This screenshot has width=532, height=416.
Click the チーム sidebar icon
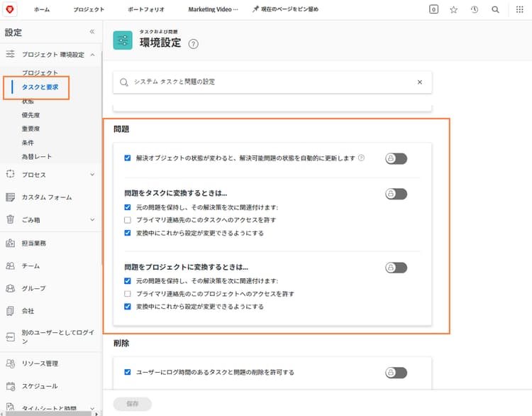(x=11, y=266)
